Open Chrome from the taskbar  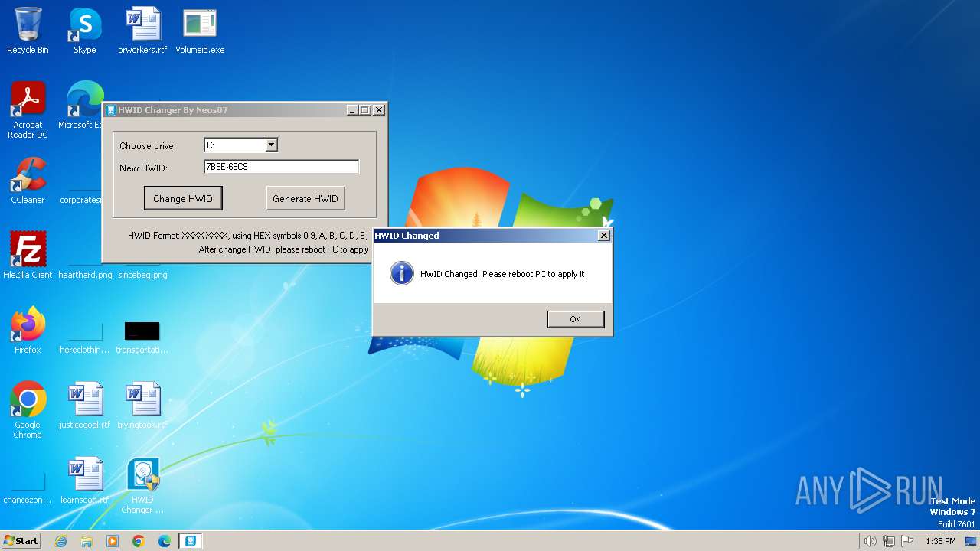click(x=139, y=541)
